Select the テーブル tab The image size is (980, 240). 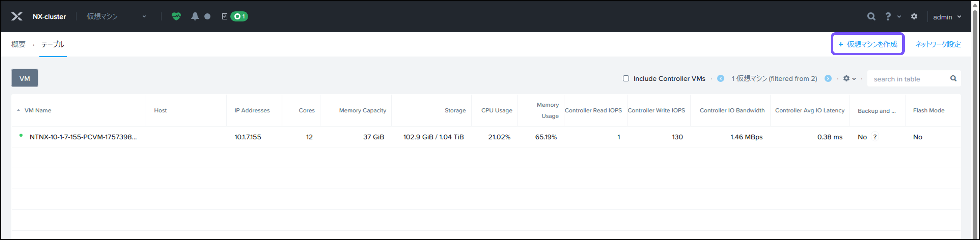point(53,45)
